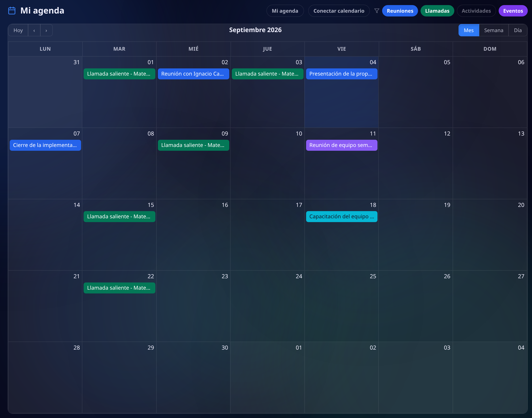This screenshot has height=418, width=532.
Task: Click the SÁB column header
Action: click(416, 49)
